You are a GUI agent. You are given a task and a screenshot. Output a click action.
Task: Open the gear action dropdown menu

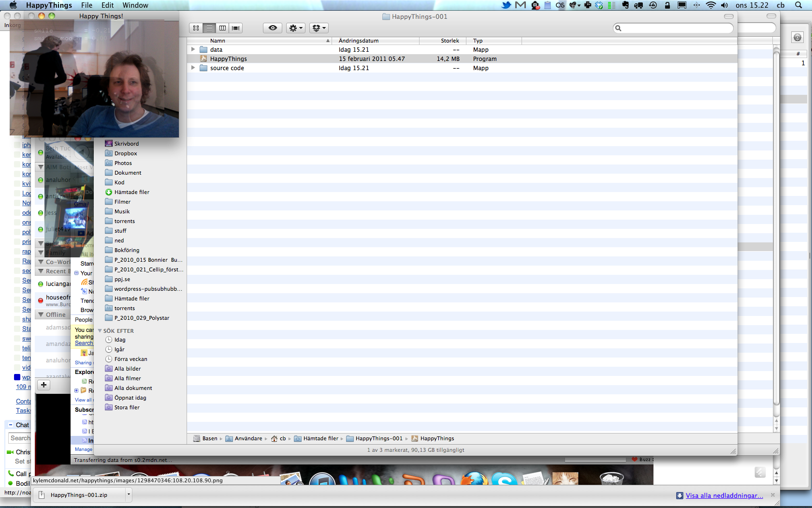coord(295,28)
